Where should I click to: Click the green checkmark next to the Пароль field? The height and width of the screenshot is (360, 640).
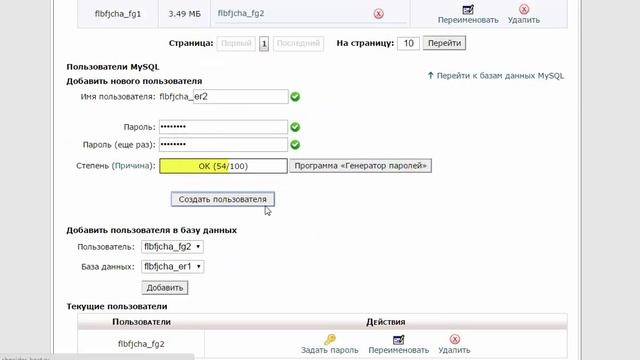coord(295,127)
